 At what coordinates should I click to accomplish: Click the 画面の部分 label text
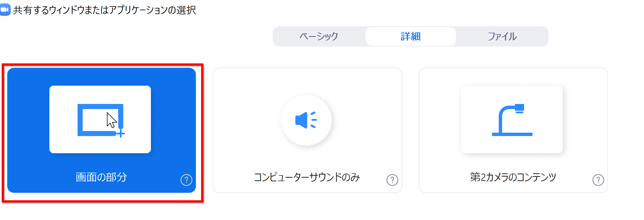click(x=101, y=177)
